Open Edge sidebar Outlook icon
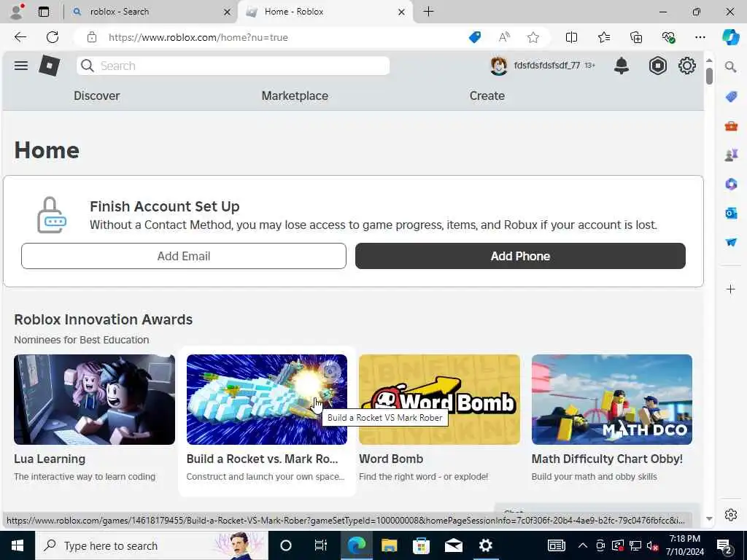Image resolution: width=747 pixels, height=560 pixels. pos(731,213)
